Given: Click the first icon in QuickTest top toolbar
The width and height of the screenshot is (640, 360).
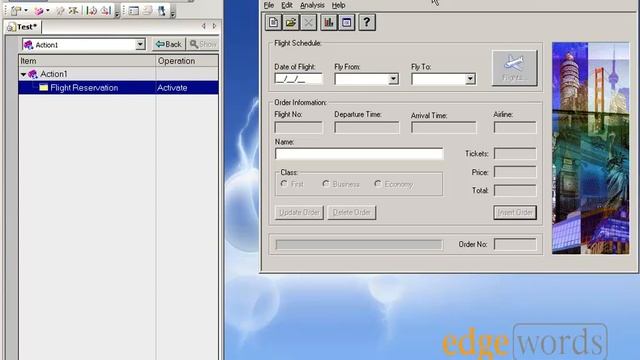Looking at the screenshot, I should pos(16,11).
